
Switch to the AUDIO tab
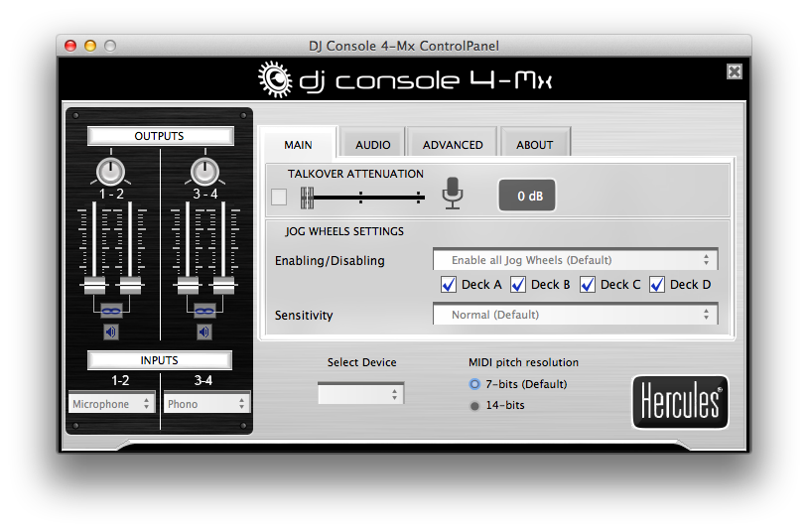372,145
